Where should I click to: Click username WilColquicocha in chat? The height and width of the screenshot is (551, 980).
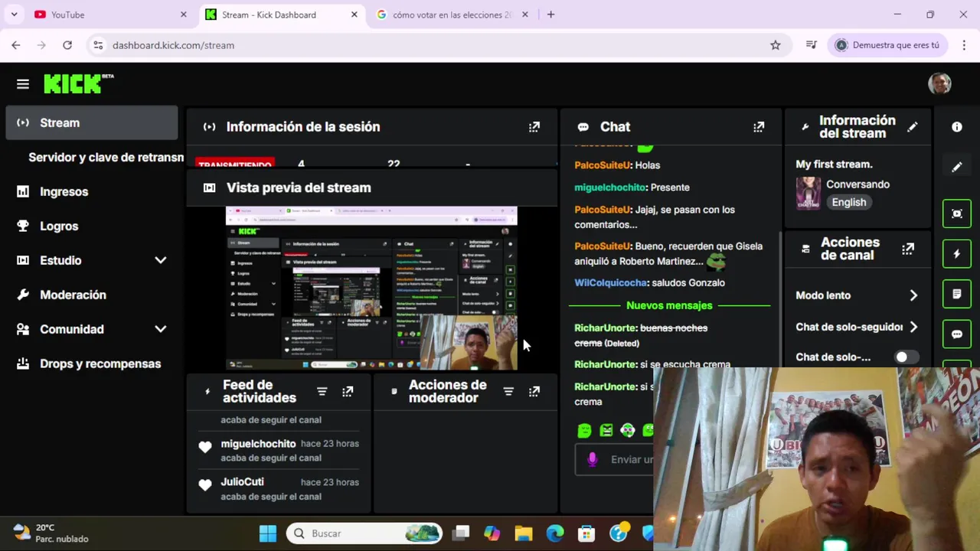(610, 282)
